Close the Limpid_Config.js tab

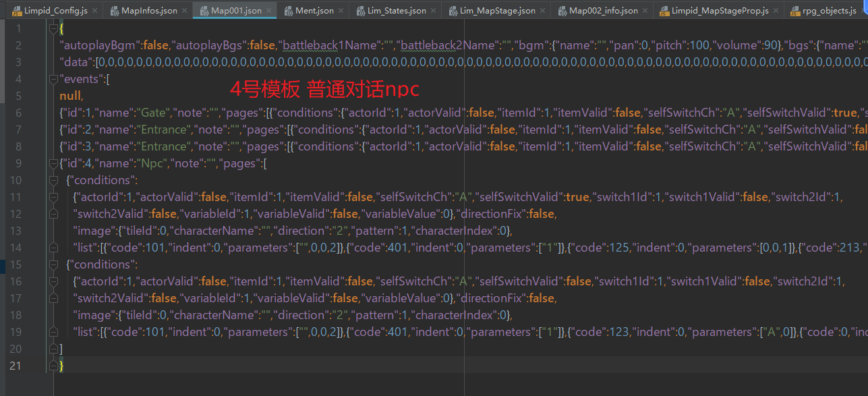point(94,11)
